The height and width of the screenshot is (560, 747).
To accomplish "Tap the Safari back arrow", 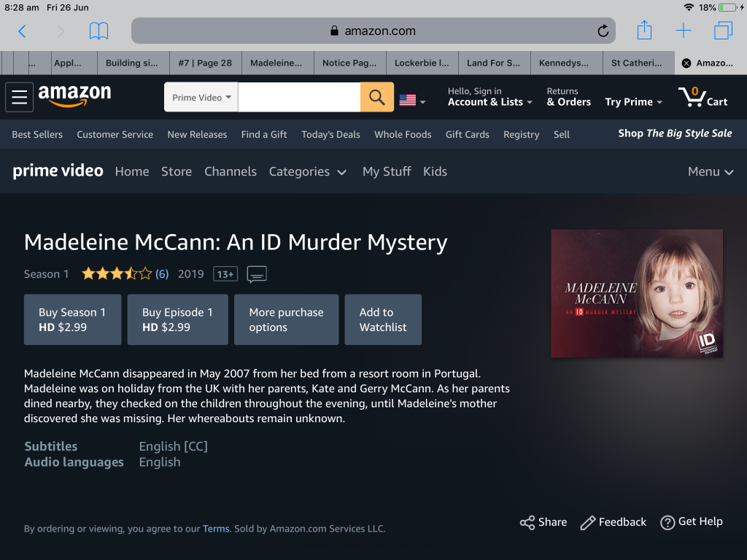I will [x=22, y=31].
